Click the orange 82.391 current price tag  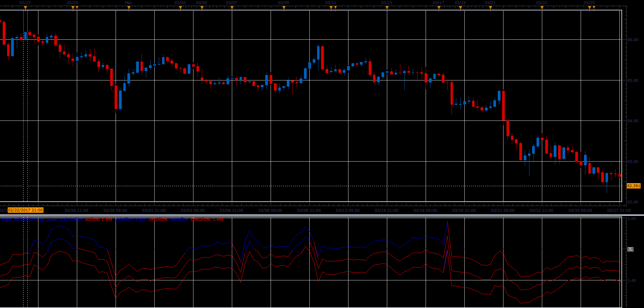[x=634, y=186]
